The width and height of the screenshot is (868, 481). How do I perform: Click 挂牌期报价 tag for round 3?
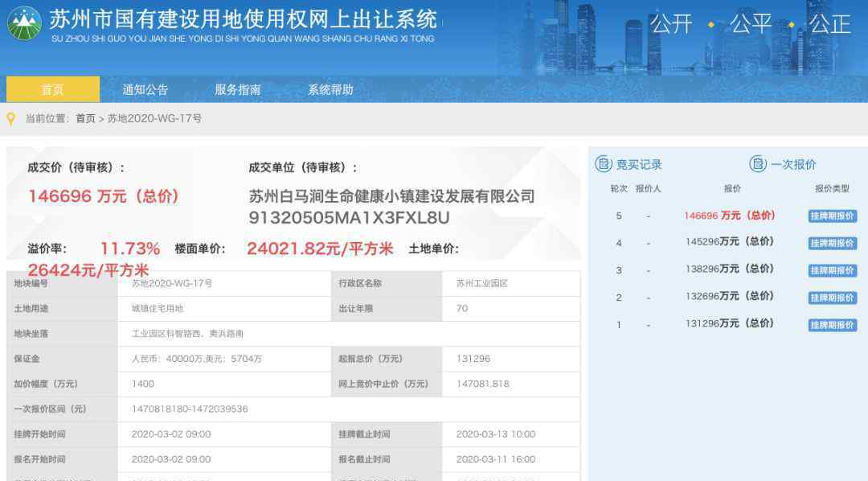click(x=832, y=271)
